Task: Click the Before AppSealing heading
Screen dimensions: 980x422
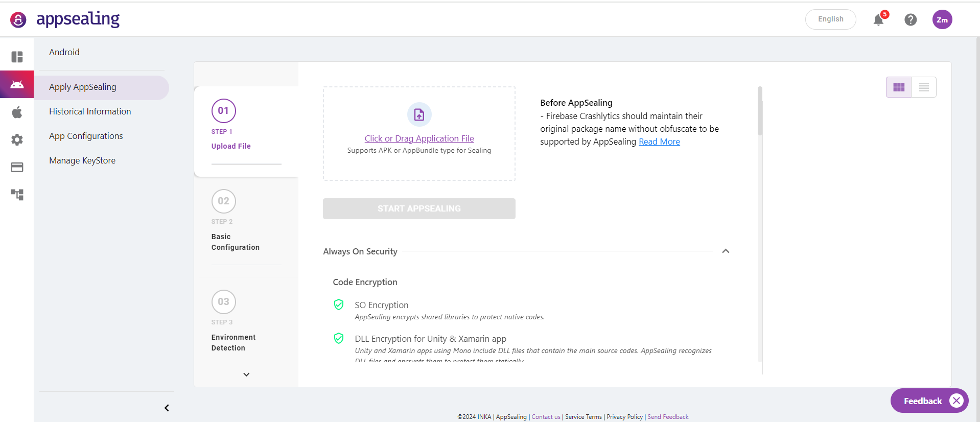Action: point(576,103)
